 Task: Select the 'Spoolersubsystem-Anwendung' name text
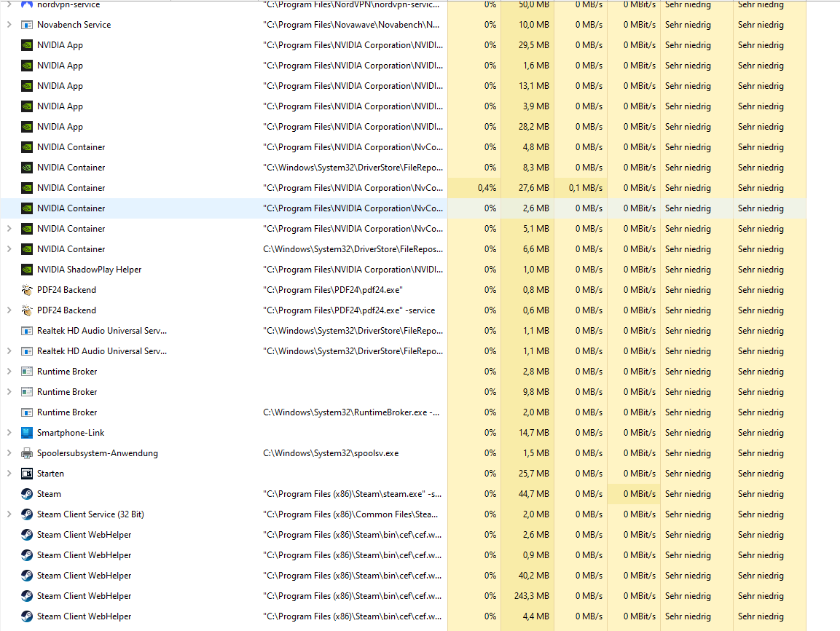point(98,453)
